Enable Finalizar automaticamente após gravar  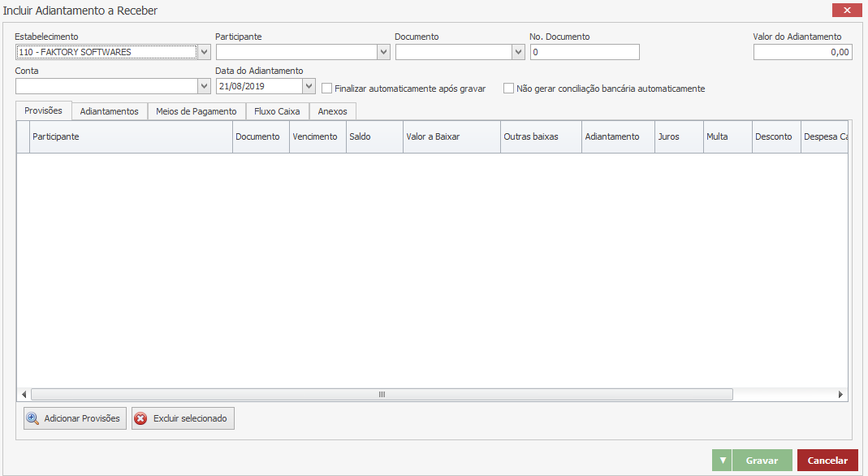(327, 89)
